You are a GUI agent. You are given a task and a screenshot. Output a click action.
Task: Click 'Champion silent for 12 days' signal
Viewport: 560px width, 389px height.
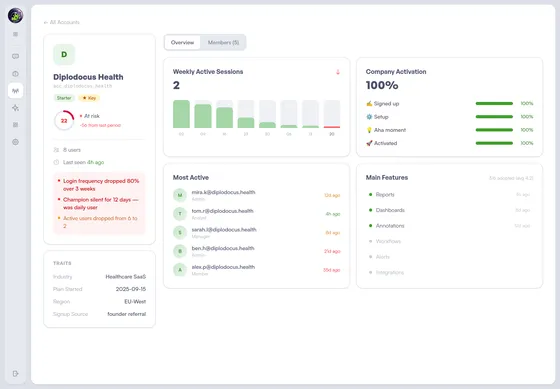(x=101, y=203)
